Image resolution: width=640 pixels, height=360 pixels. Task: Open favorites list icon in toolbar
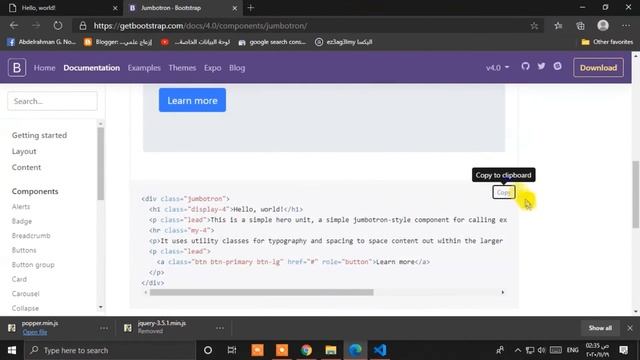pos(558,26)
